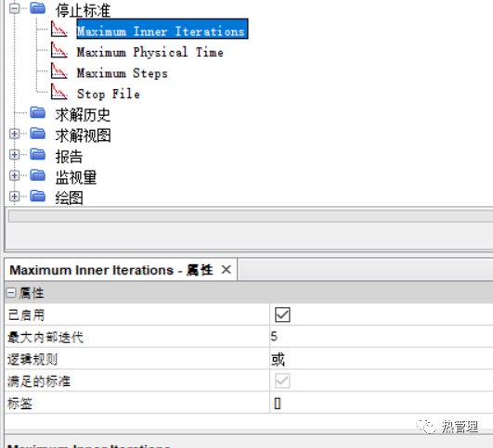493x448 pixels.
Task: Collapse the 属性 section header
Action: pyautogui.click(x=11, y=293)
